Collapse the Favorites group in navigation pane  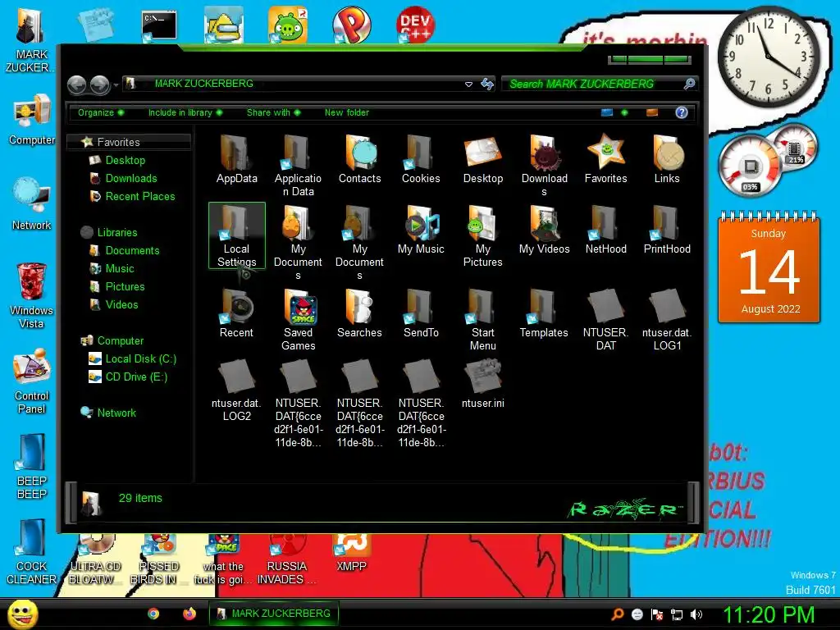pyautogui.click(x=129, y=142)
